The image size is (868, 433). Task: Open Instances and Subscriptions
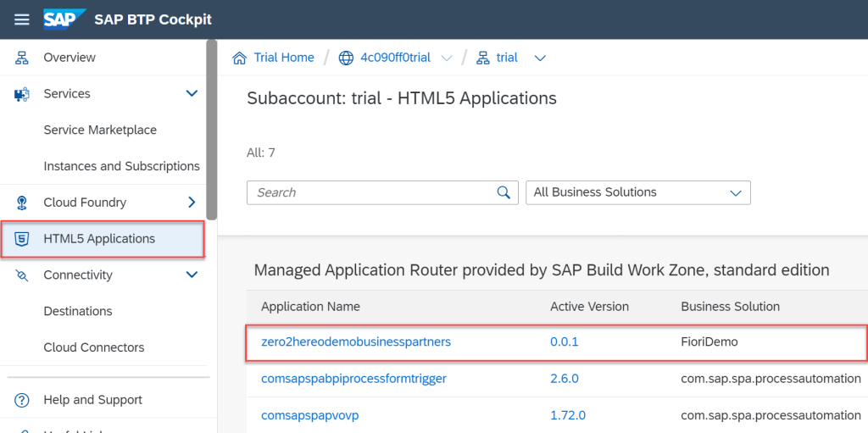click(121, 166)
